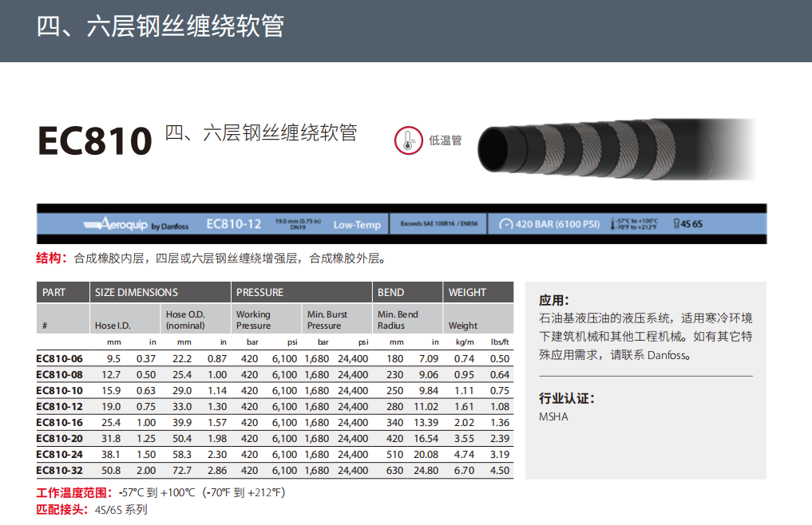The width and height of the screenshot is (812, 525).
Task: Click the 行业认证 heading
Action: [x=567, y=398]
